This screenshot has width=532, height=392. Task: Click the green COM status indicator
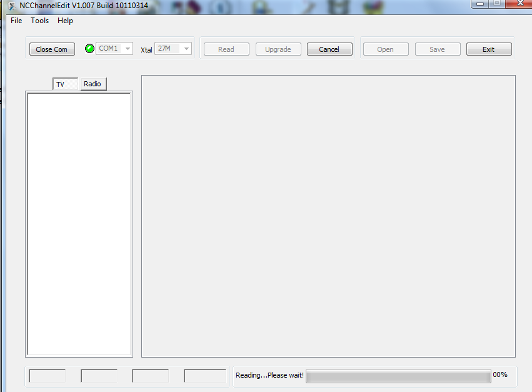[x=89, y=49]
